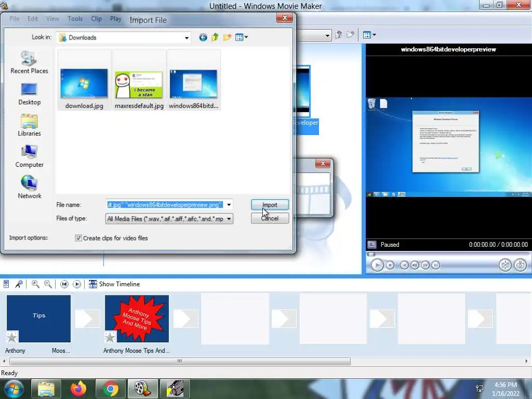Click the network tray icon
This screenshot has height=399, width=532.
click(480, 389)
